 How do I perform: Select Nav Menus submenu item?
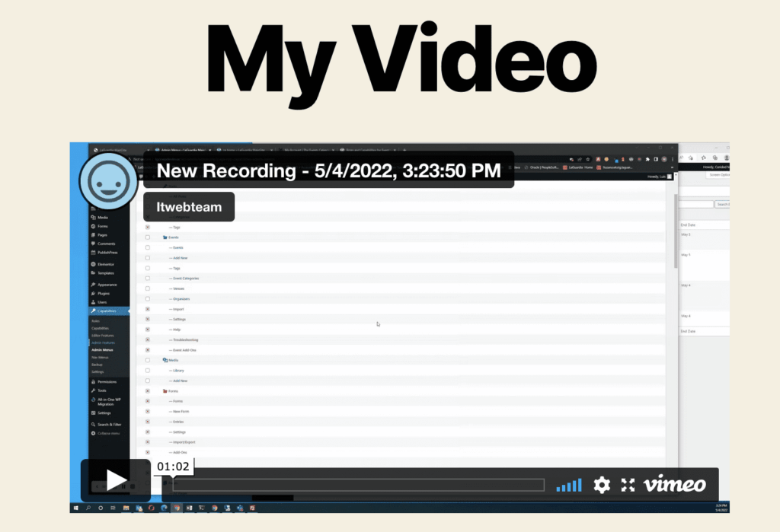(100, 358)
